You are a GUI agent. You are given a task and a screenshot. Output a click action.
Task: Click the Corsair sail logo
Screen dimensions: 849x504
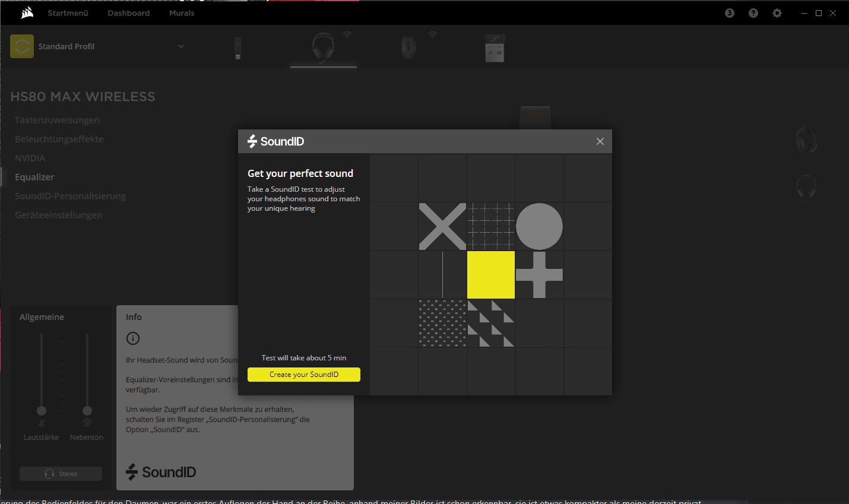click(x=27, y=13)
